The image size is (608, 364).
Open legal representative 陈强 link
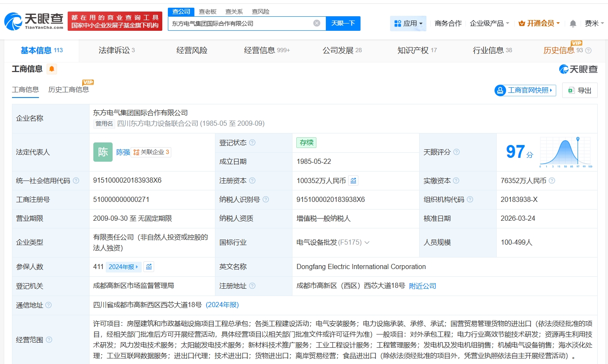(123, 152)
